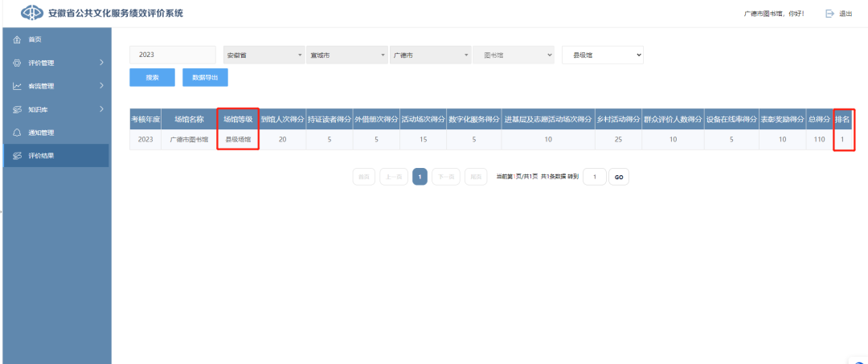Click the 到馆人次得分 column header

[x=282, y=119]
